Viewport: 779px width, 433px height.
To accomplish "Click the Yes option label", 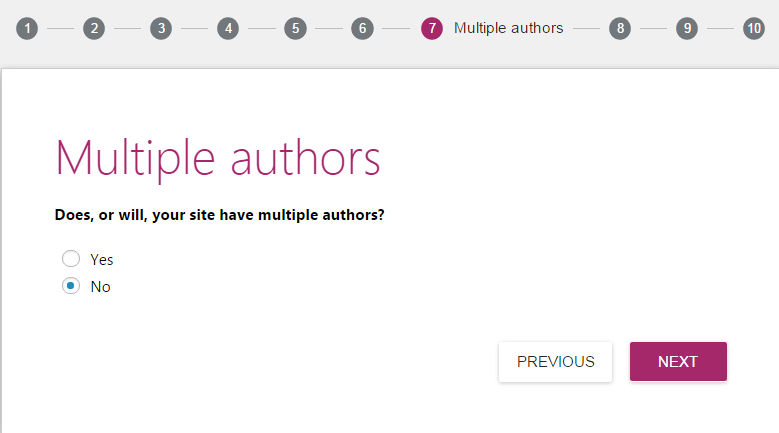I will pyautogui.click(x=102, y=260).
